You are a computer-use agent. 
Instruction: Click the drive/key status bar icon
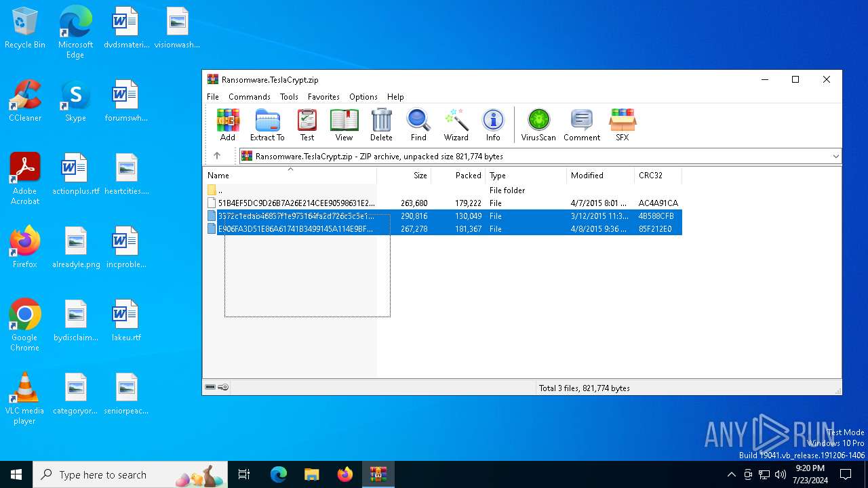pos(217,388)
